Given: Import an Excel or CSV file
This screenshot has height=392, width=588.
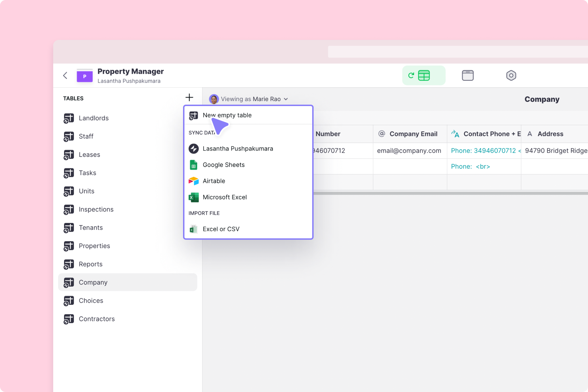Looking at the screenshot, I should (221, 229).
